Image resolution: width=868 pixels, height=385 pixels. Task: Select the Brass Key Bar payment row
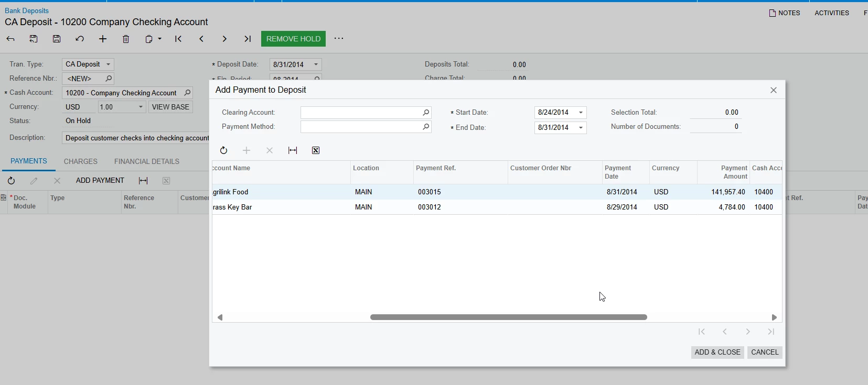pos(497,207)
